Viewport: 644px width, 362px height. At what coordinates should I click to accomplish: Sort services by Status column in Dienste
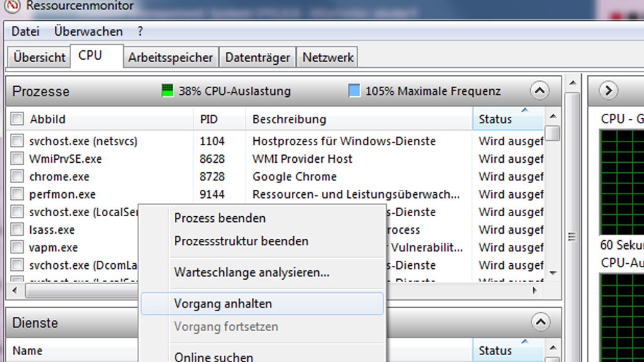pos(508,351)
